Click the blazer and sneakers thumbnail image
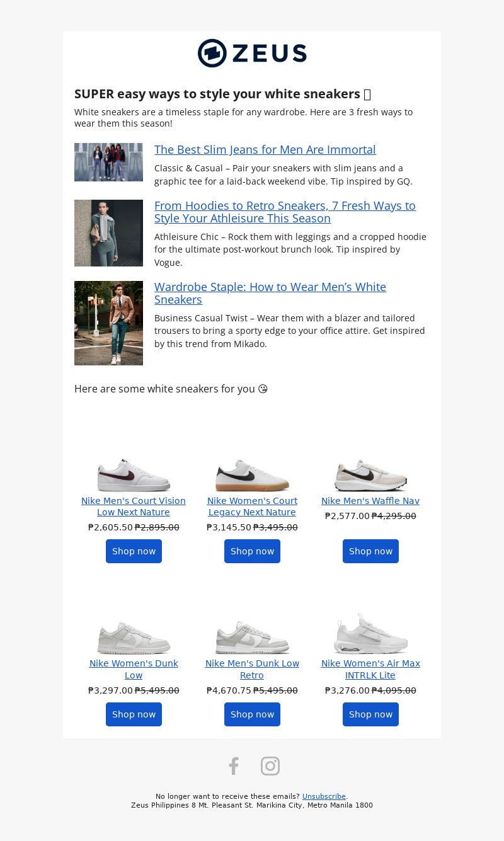The image size is (504, 841). [108, 323]
